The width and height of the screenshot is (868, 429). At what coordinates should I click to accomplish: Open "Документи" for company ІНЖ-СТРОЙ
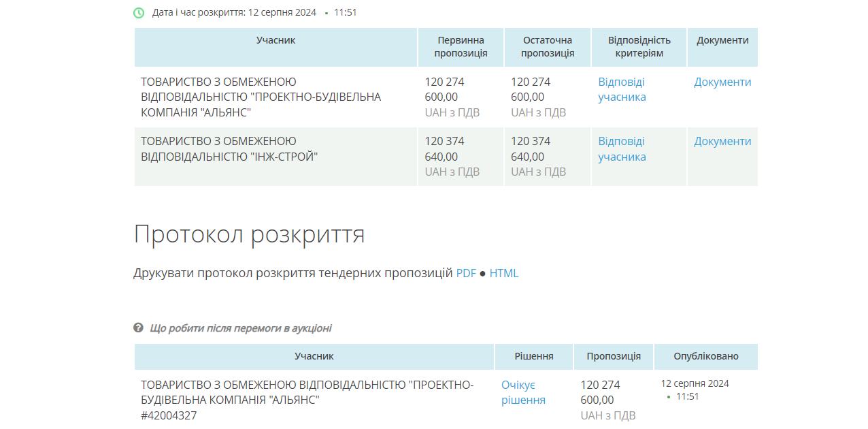coord(722,142)
